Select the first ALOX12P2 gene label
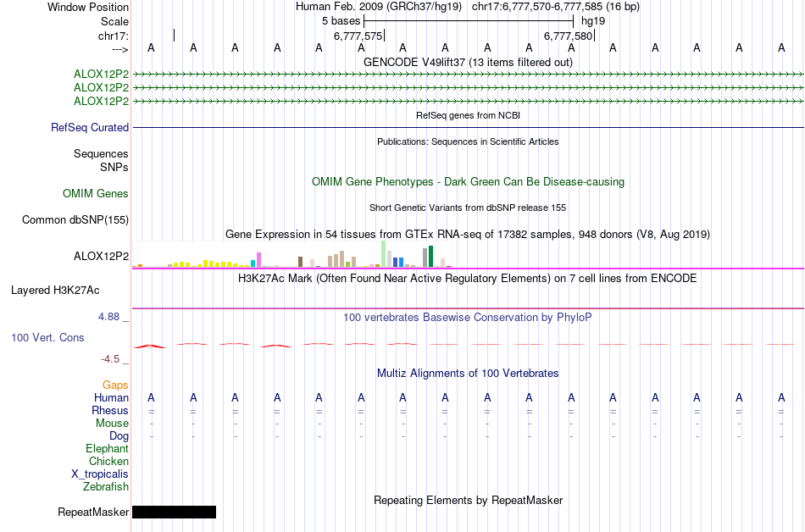The width and height of the screenshot is (805, 532). click(x=101, y=75)
